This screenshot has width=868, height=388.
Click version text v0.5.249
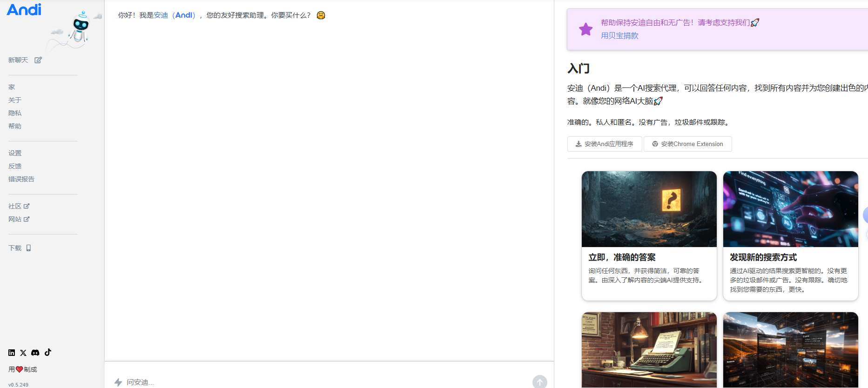pyautogui.click(x=18, y=385)
